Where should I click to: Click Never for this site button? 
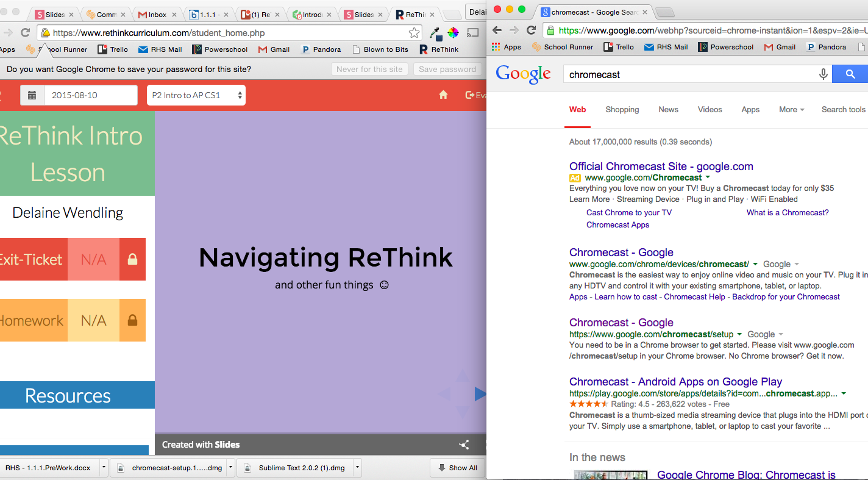point(369,69)
